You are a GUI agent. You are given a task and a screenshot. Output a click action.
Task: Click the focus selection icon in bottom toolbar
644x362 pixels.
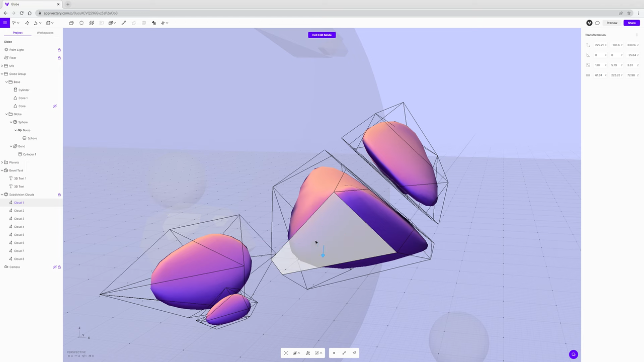286,353
